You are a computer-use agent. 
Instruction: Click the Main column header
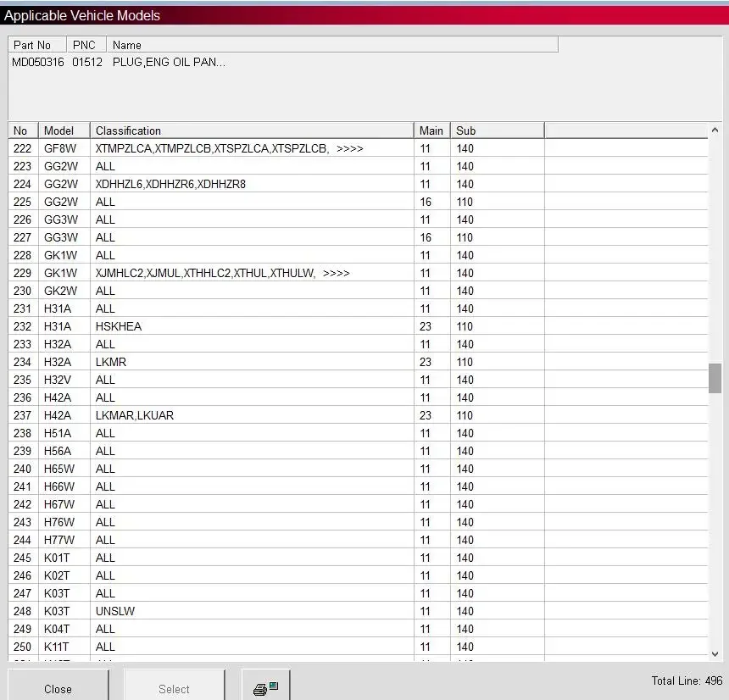pos(432,131)
